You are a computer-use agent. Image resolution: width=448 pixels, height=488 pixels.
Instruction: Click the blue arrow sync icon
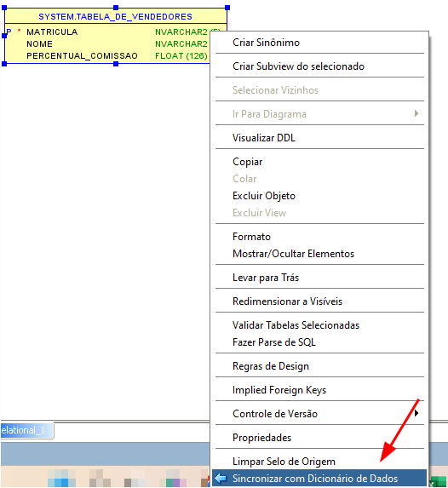pyautogui.click(x=221, y=479)
